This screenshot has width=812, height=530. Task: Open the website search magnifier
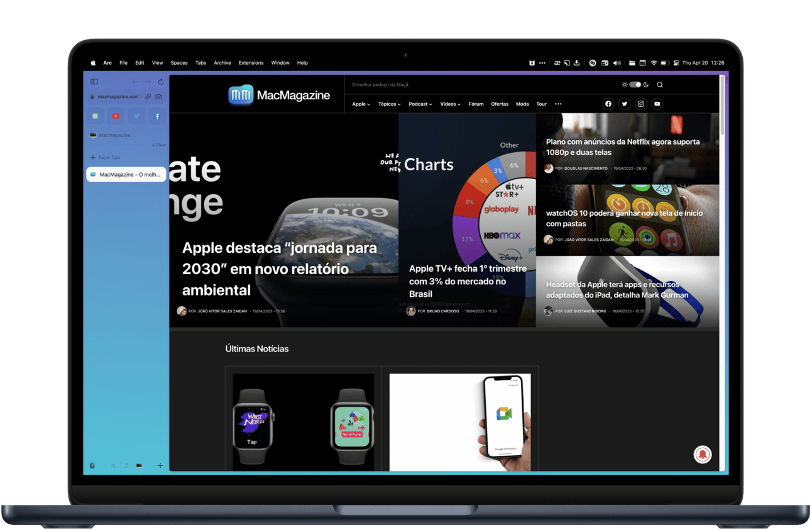click(x=659, y=85)
